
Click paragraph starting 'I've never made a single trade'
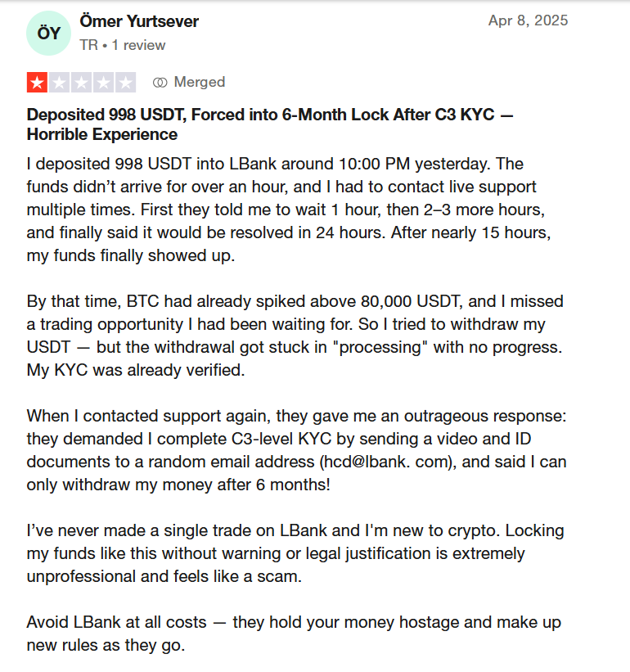tap(295, 553)
